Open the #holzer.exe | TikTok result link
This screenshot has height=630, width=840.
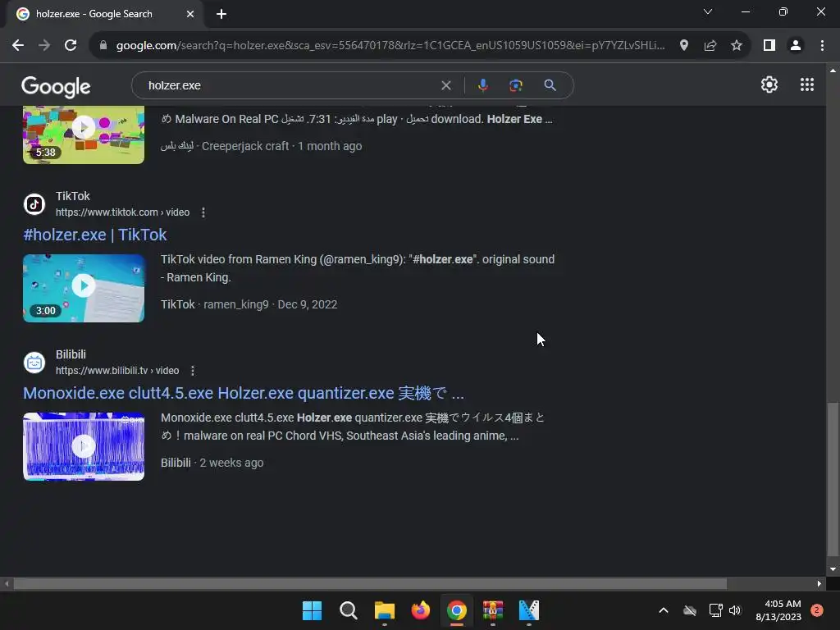tap(95, 235)
